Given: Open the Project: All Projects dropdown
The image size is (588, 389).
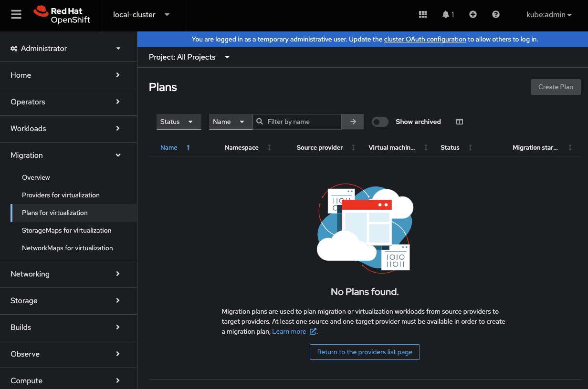Looking at the screenshot, I should click(189, 57).
